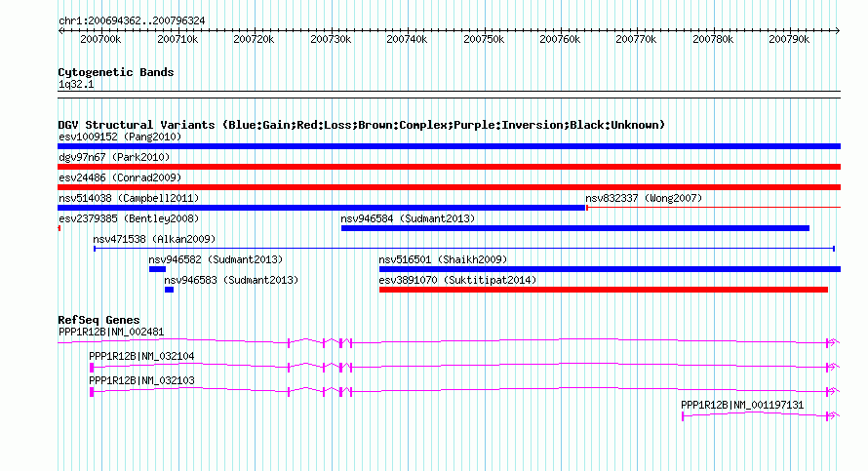Image resolution: width=868 pixels, height=471 pixels.
Task: Click the nsv832337 (Wong2007) label
Action: (644, 198)
